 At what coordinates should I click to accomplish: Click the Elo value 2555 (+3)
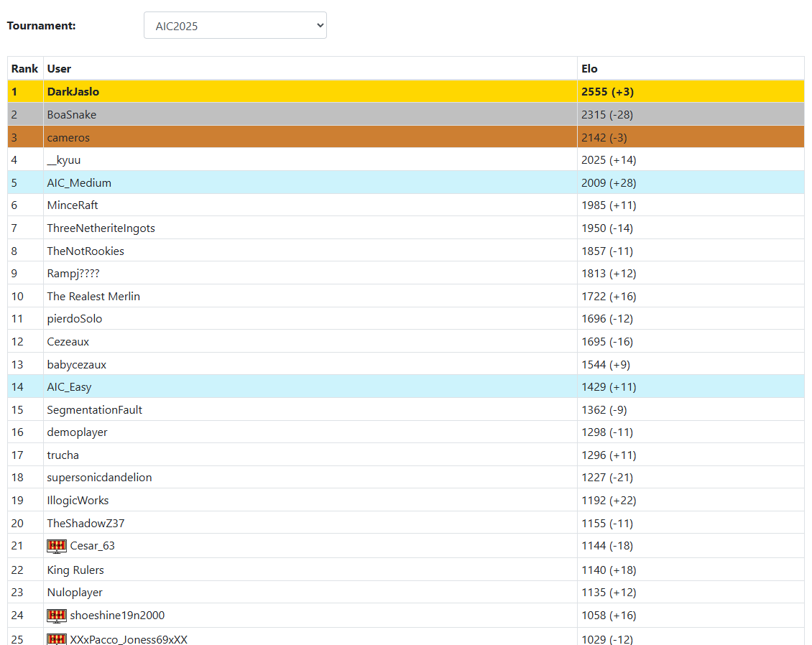coord(607,92)
